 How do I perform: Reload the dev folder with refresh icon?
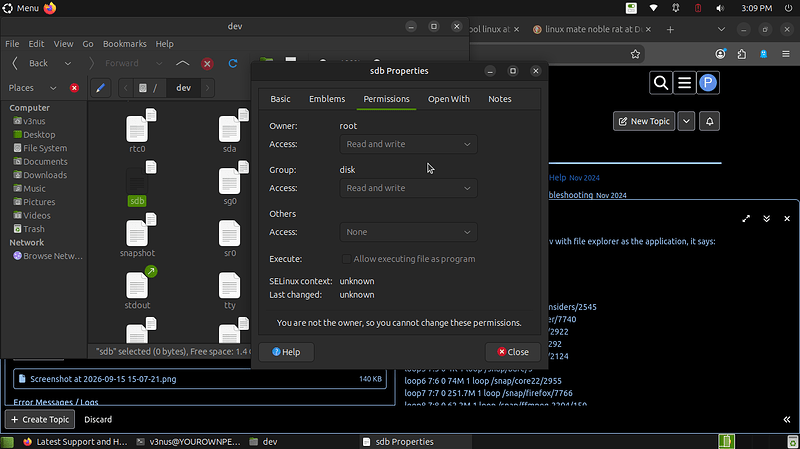(x=233, y=63)
